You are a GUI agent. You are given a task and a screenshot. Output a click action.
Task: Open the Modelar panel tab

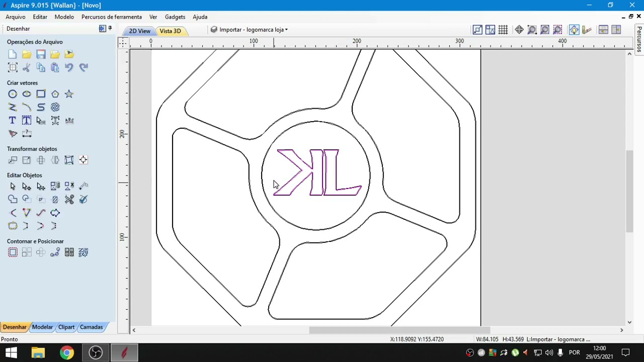pyautogui.click(x=42, y=327)
